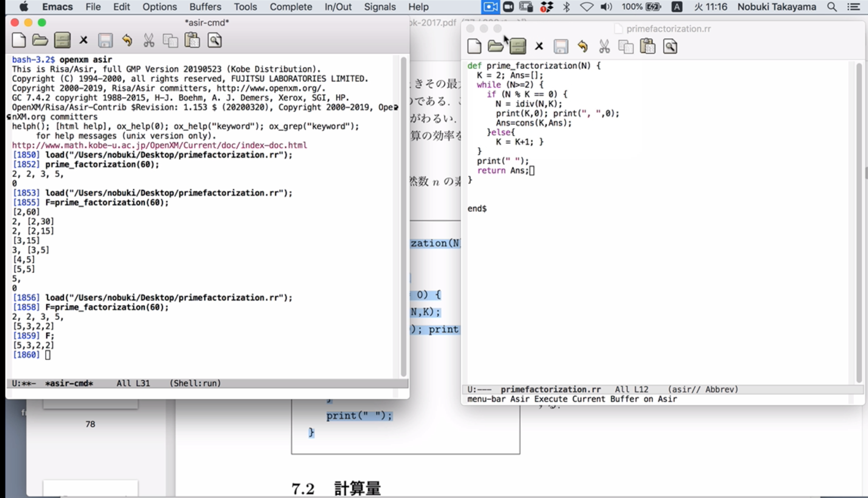Screen dimensions: 868x498
Task: Click asir-cmd vertical scrollbar
Action: (x=403, y=216)
